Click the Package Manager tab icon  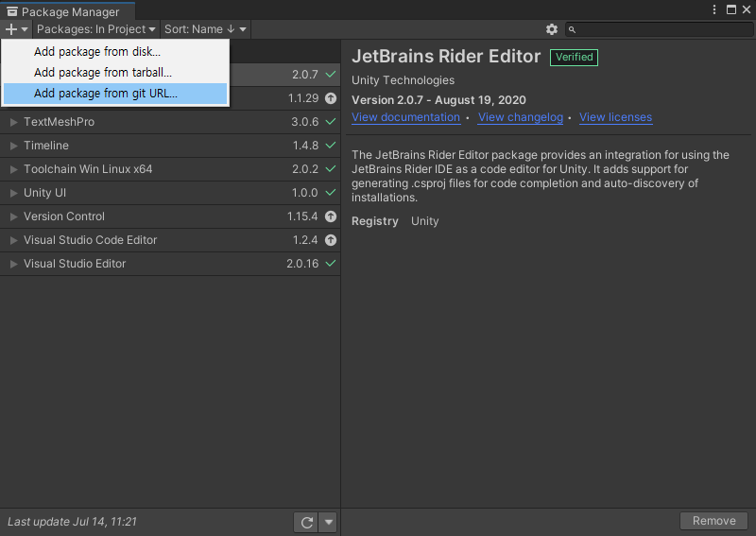tap(12, 11)
